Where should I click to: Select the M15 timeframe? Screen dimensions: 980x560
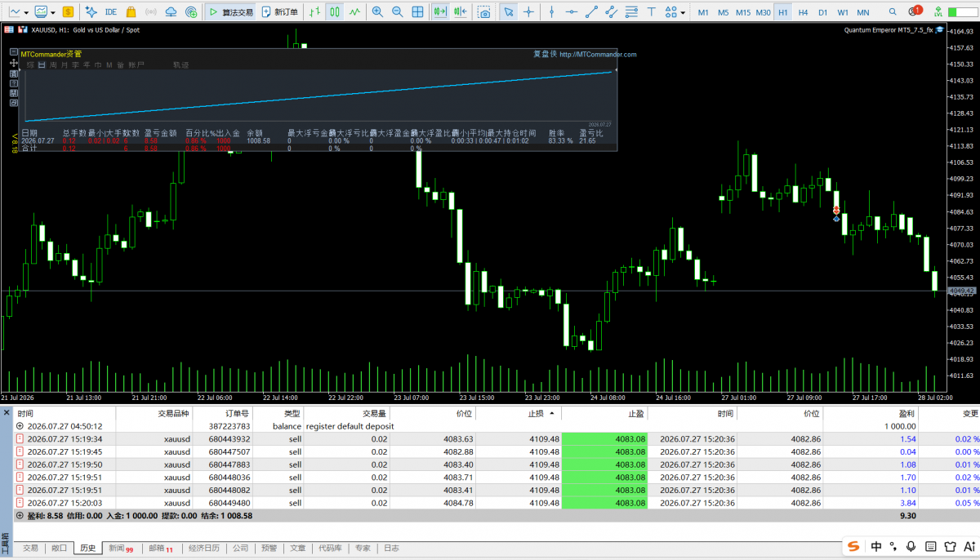click(743, 12)
